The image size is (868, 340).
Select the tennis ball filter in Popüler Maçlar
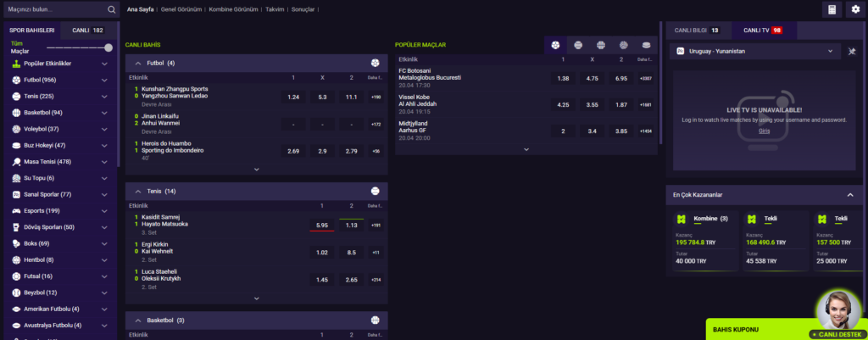578,45
